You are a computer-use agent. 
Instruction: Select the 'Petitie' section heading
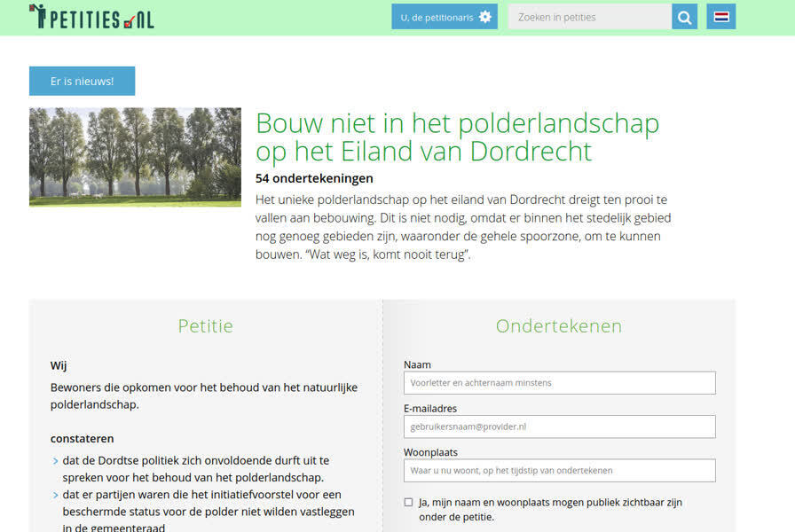(205, 326)
